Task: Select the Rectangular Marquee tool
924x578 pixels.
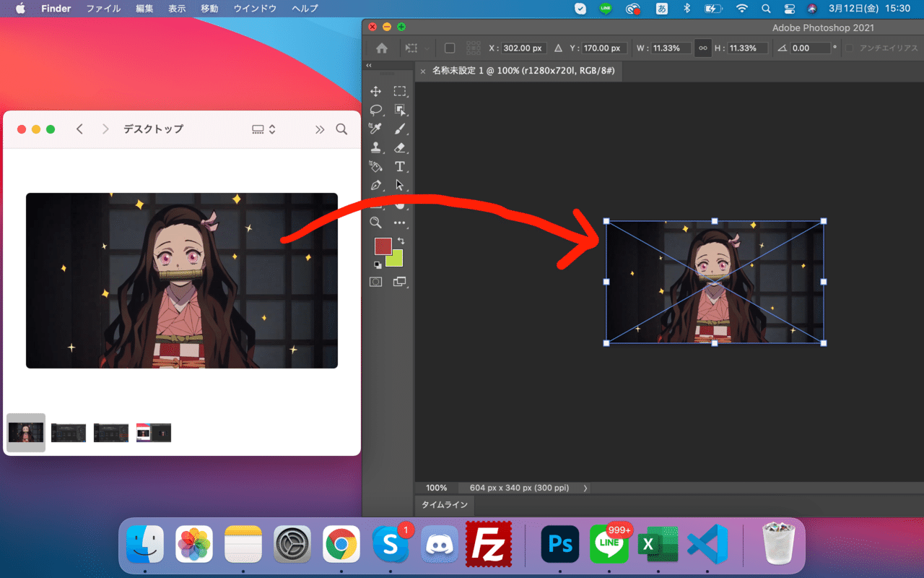Action: click(x=399, y=91)
